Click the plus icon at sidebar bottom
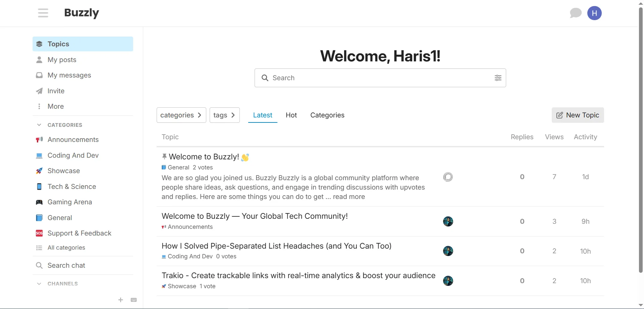The height and width of the screenshot is (309, 644). [x=121, y=300]
